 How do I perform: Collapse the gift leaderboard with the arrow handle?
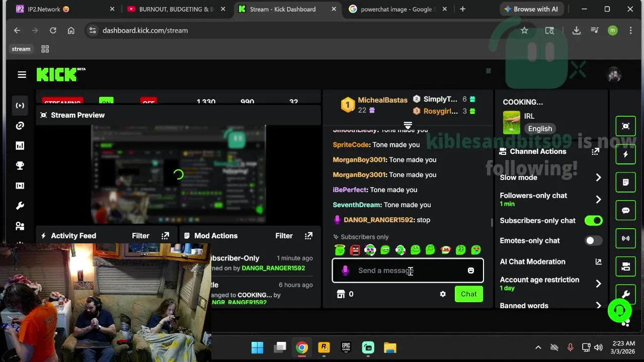[x=408, y=125]
